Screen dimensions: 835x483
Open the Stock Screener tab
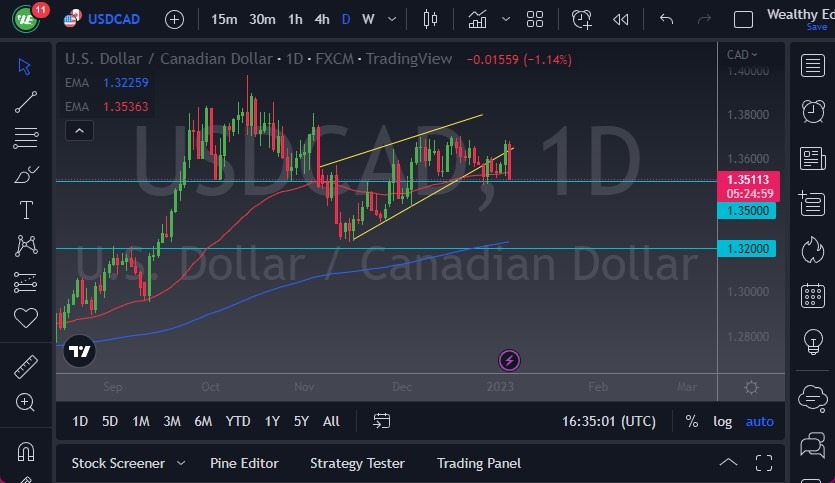(118, 463)
